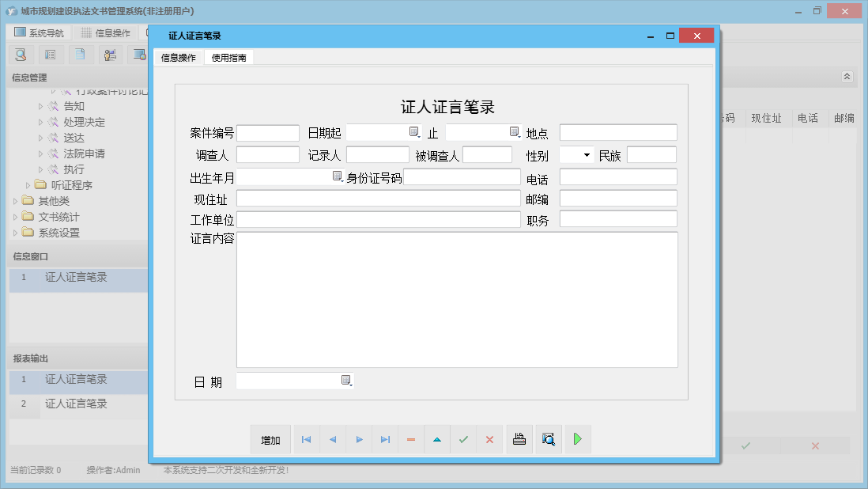Select the 法院申请 tree item
The height and width of the screenshot is (489, 868).
pyautogui.click(x=84, y=154)
